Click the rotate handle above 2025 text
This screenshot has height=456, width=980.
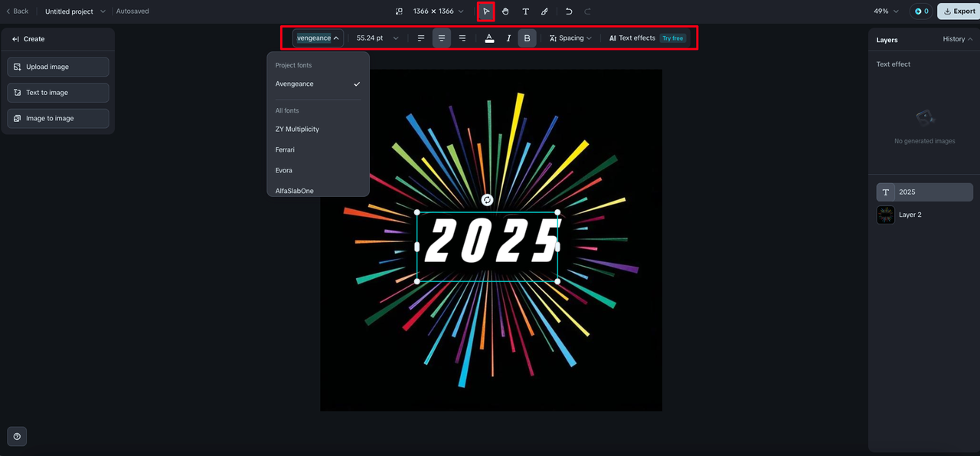coord(487,200)
